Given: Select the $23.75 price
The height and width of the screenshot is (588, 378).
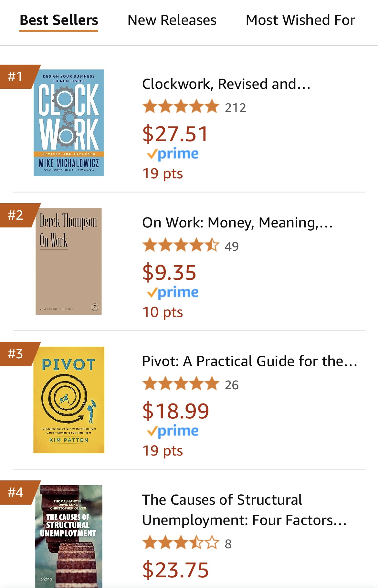Looking at the screenshot, I should 175,570.
